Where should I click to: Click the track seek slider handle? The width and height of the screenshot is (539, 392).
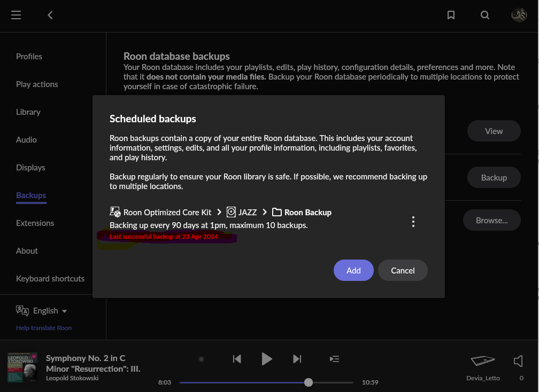[309, 382]
